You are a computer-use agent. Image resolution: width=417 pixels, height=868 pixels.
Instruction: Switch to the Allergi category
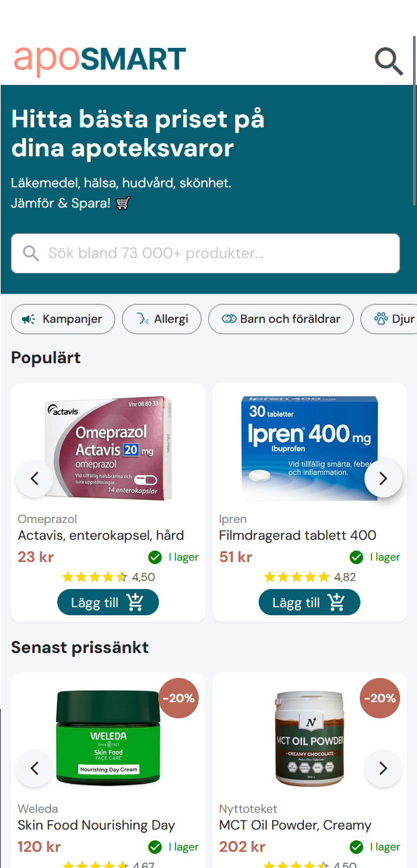click(162, 319)
